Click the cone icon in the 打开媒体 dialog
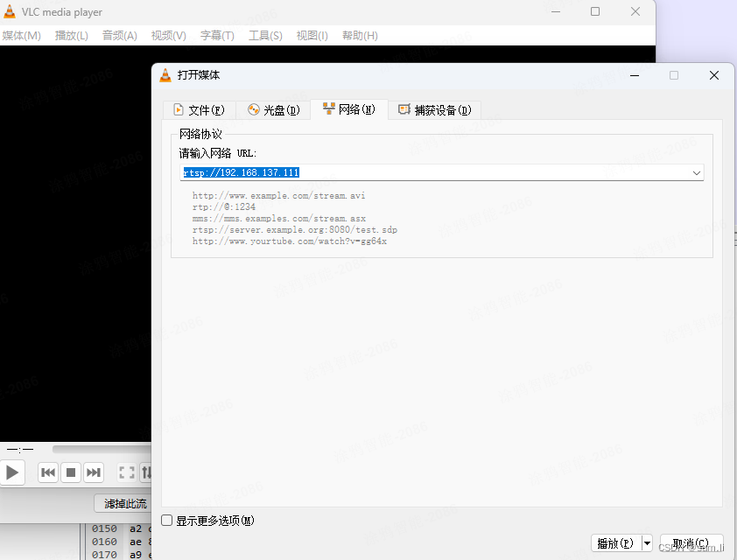The width and height of the screenshot is (737, 560). pos(165,75)
